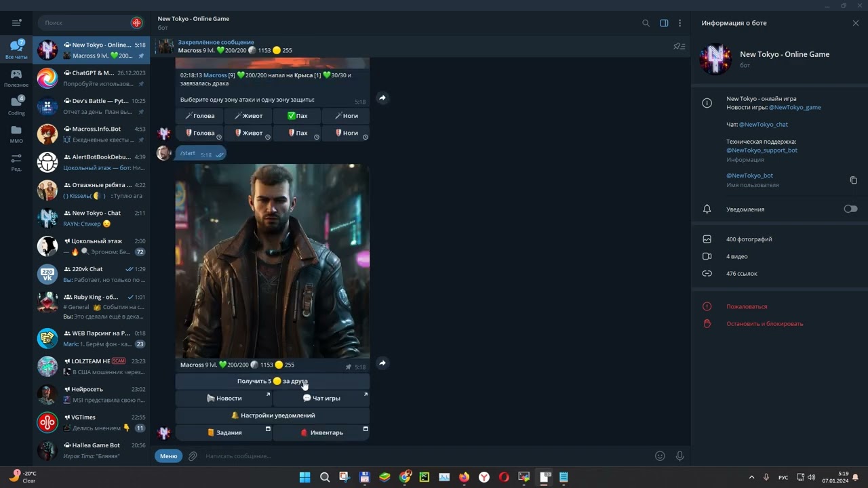
Task: Open AlertBotBookDebu... chat
Action: [92, 162]
